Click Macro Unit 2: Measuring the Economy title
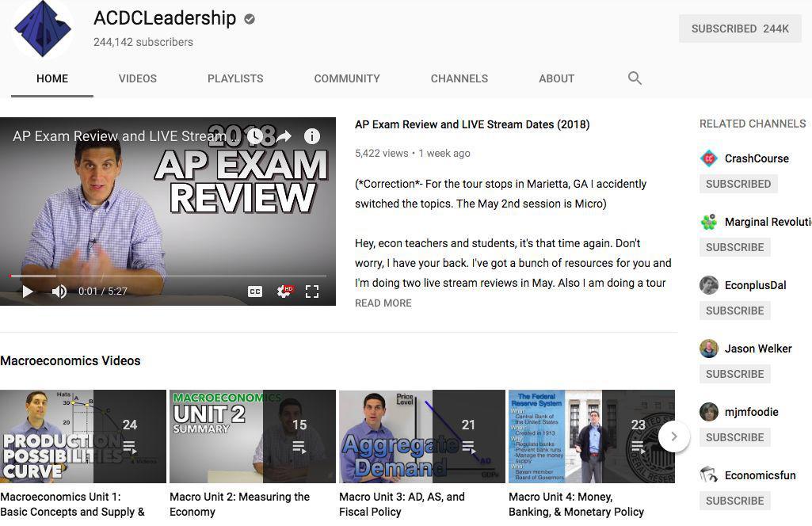This screenshot has height=526, width=812. [240, 505]
